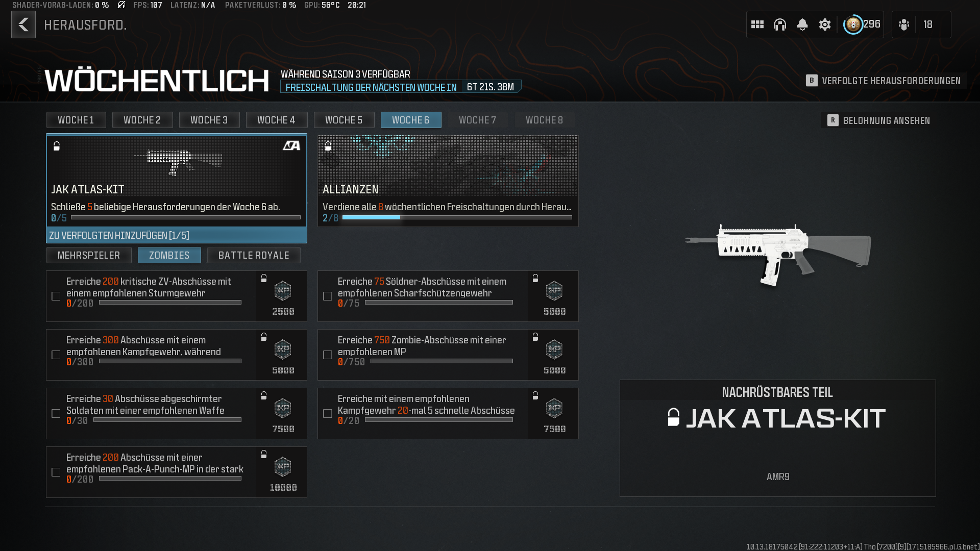Image resolution: width=980 pixels, height=551 pixels.
Task: Check the 750 Zombie-Abschüsse challenge box
Action: (x=328, y=355)
